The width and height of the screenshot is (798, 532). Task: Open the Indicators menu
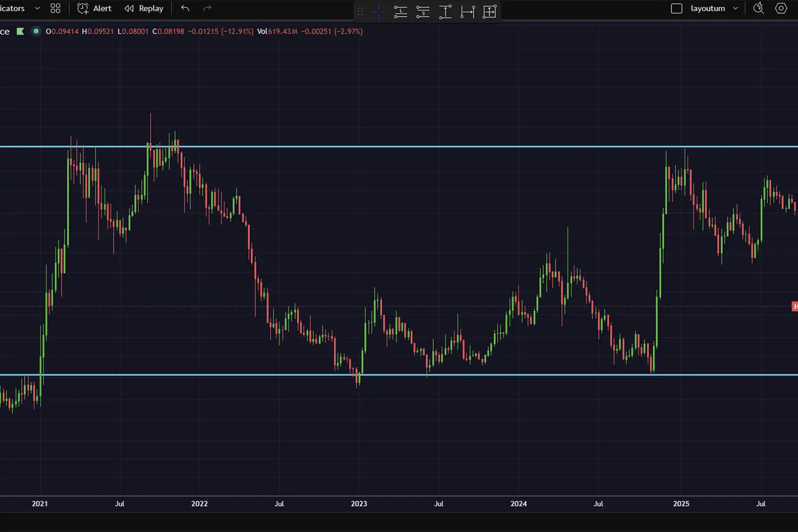12,8
